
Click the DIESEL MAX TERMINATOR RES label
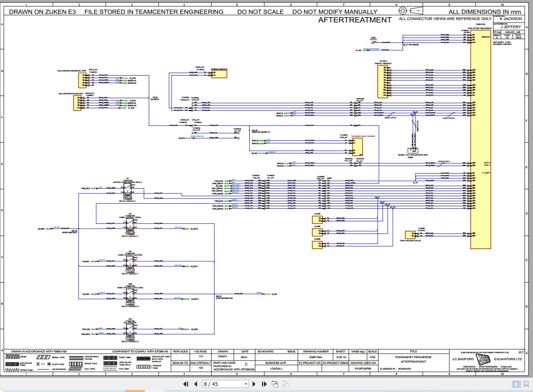412,155
